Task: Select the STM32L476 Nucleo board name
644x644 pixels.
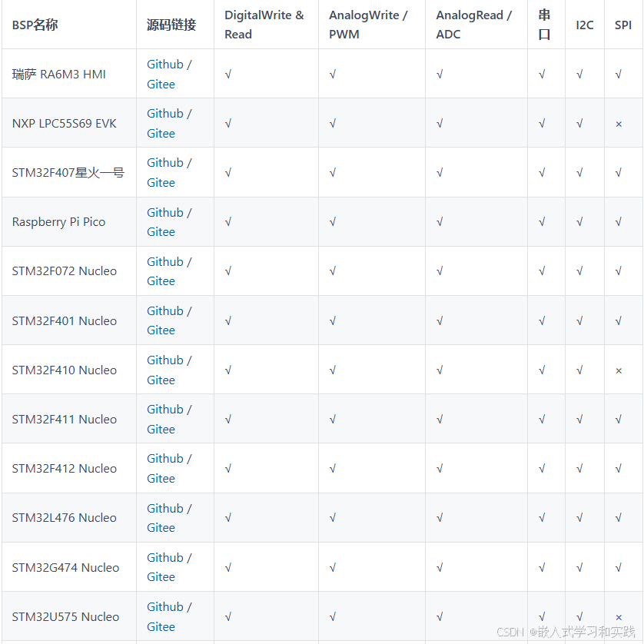Action: tap(64, 518)
